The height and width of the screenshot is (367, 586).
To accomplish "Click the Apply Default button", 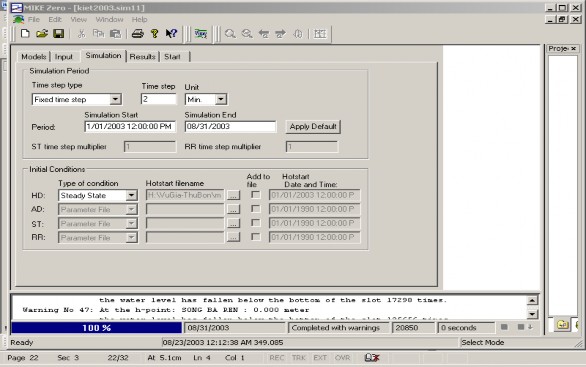I will click(x=313, y=126).
